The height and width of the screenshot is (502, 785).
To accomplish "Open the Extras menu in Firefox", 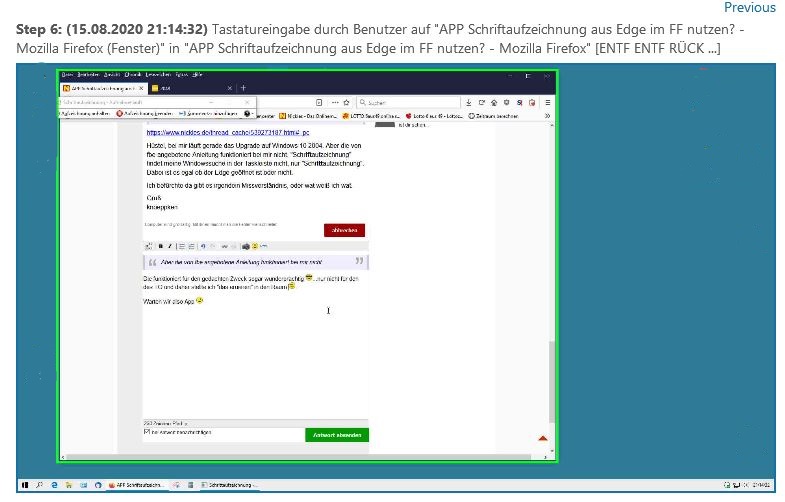I will pyautogui.click(x=182, y=75).
